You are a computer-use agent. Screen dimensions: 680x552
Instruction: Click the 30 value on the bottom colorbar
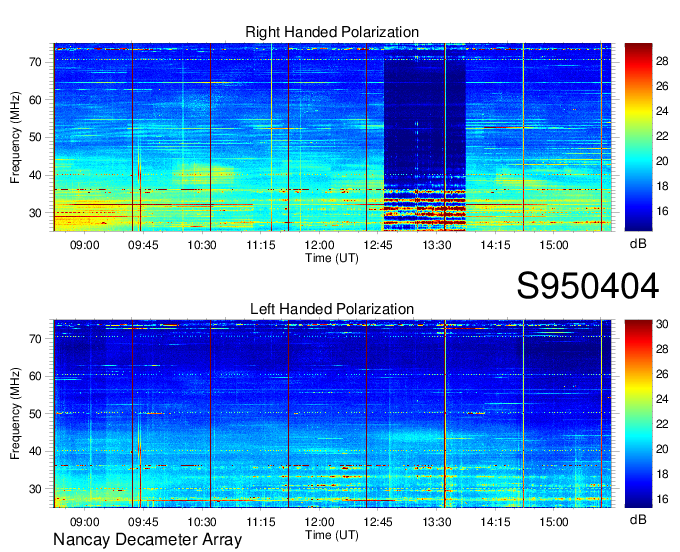662,324
